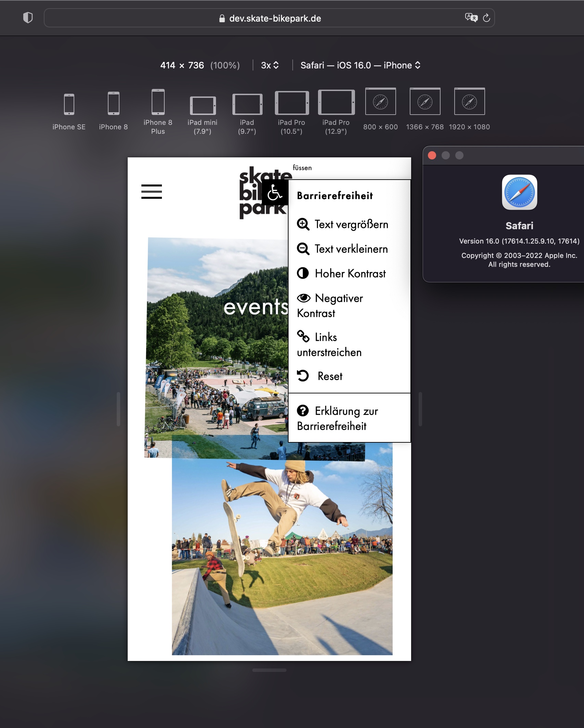Toggle the wheelchair accessibility panel button
The height and width of the screenshot is (728, 584).
pos(275,192)
